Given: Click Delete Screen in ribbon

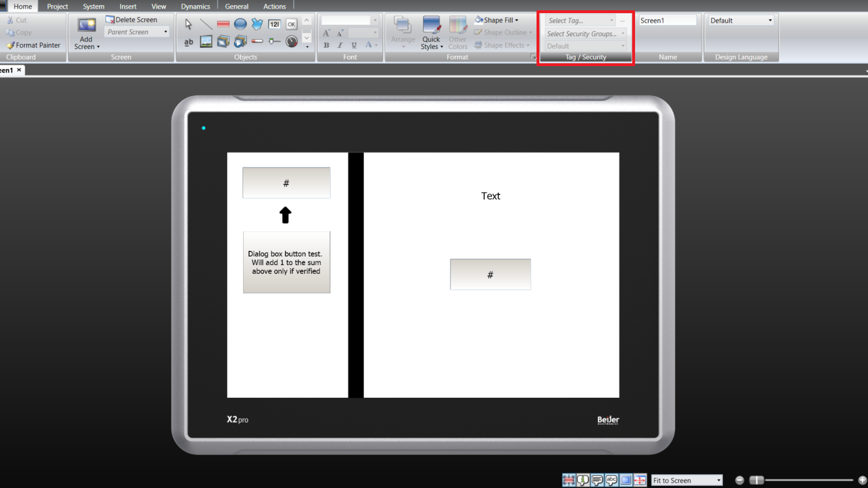Looking at the screenshot, I should (132, 19).
